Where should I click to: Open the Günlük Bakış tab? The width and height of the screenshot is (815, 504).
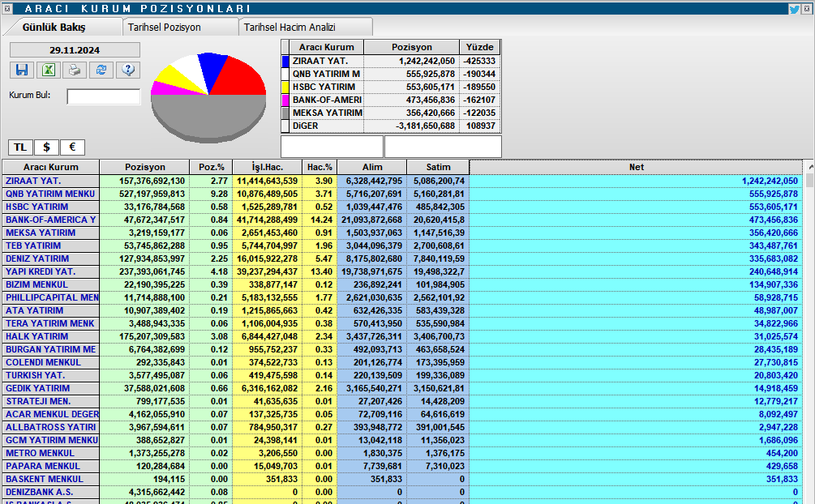(54, 27)
